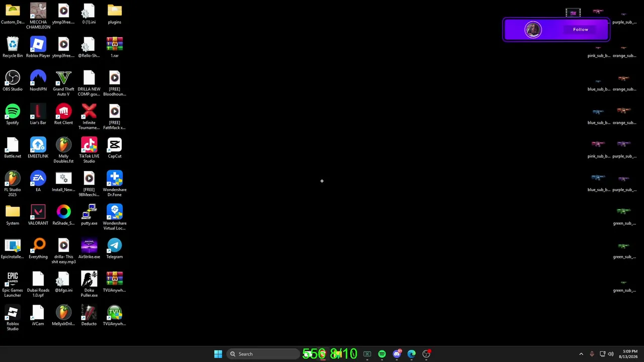The height and width of the screenshot is (362, 644).
Task: Select the FL Studio 2025 shortcut
Action: pos(13,184)
